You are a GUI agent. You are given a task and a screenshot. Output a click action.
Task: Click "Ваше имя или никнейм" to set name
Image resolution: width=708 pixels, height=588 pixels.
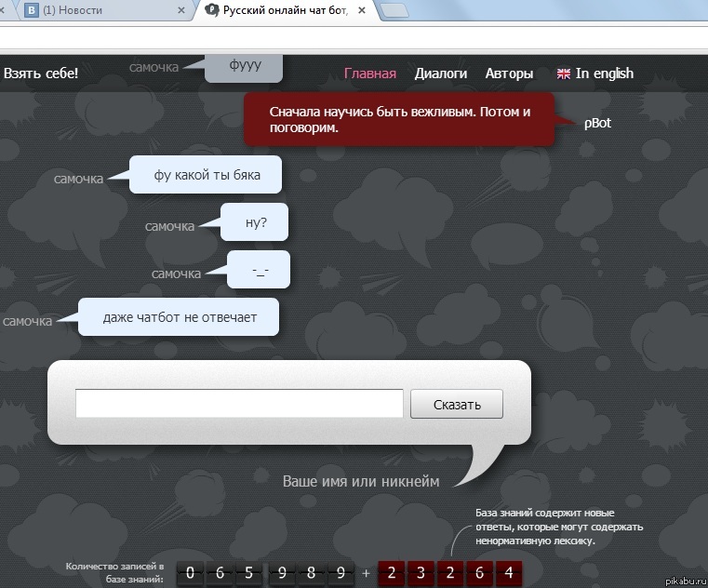(x=361, y=481)
